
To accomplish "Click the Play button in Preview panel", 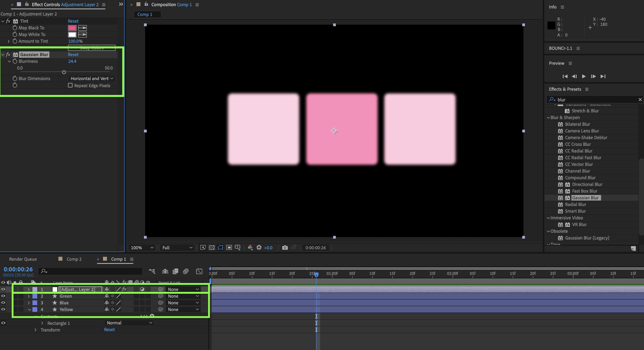I will pyautogui.click(x=584, y=76).
